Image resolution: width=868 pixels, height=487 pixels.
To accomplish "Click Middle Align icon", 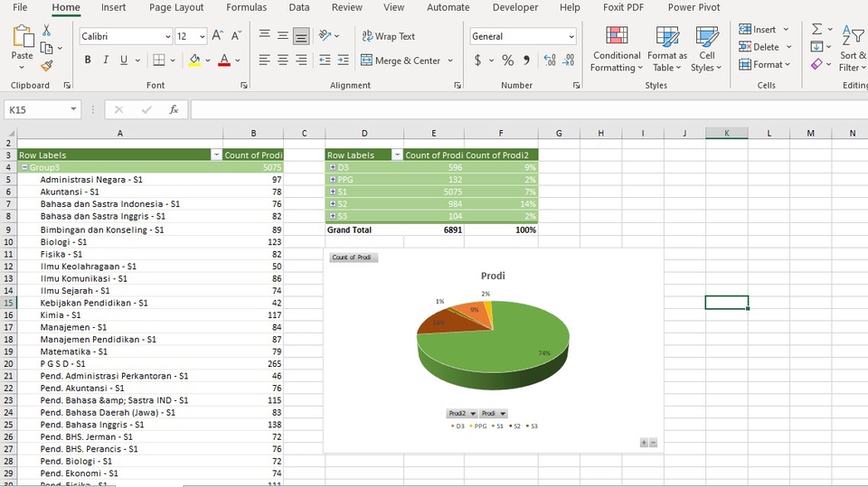I will [x=283, y=36].
